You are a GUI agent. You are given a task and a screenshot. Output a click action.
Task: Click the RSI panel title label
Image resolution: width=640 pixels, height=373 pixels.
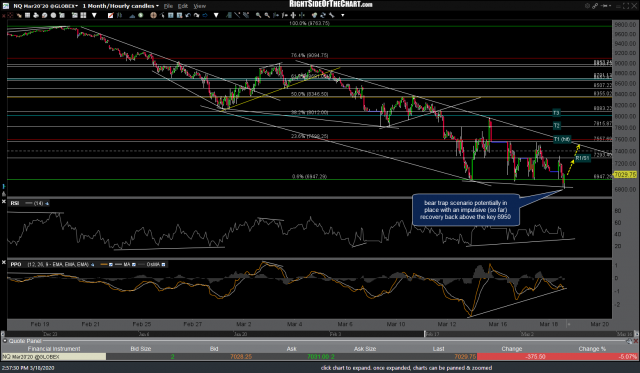(x=15, y=203)
